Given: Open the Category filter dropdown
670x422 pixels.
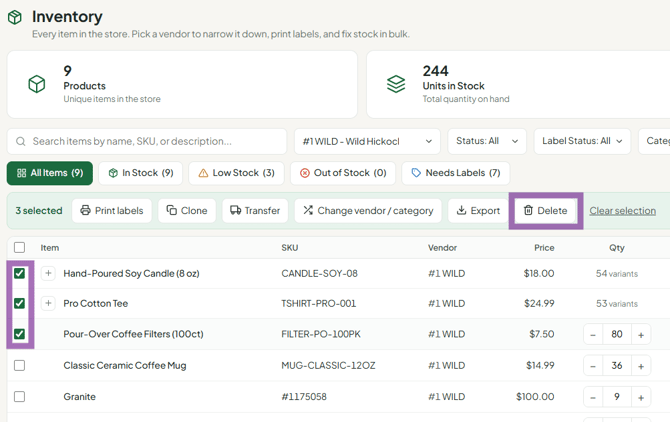Looking at the screenshot, I should [654, 141].
